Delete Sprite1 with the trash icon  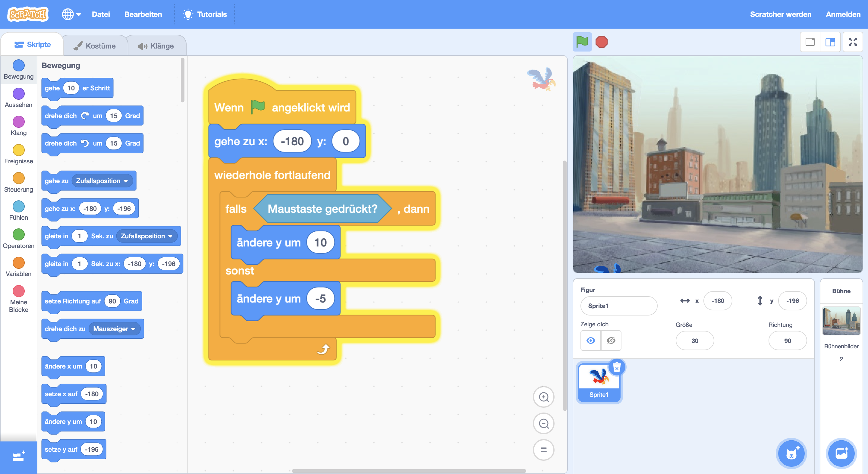click(x=617, y=367)
